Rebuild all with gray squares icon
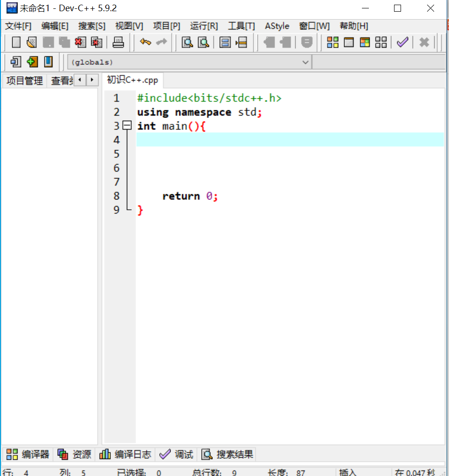 click(381, 42)
